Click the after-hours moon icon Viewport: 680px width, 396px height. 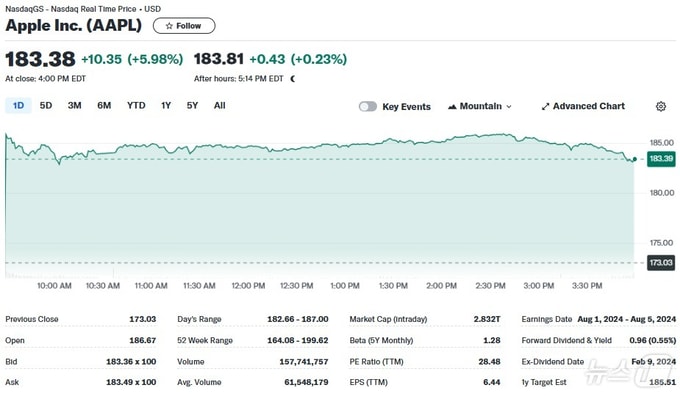[293, 79]
